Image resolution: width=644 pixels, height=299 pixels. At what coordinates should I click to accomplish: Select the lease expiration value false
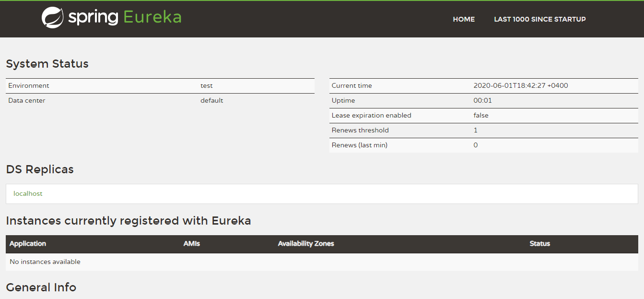[481, 115]
